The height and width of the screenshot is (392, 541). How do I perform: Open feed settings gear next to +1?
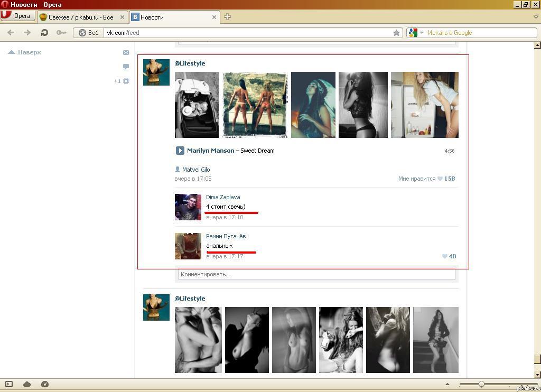tap(126, 81)
